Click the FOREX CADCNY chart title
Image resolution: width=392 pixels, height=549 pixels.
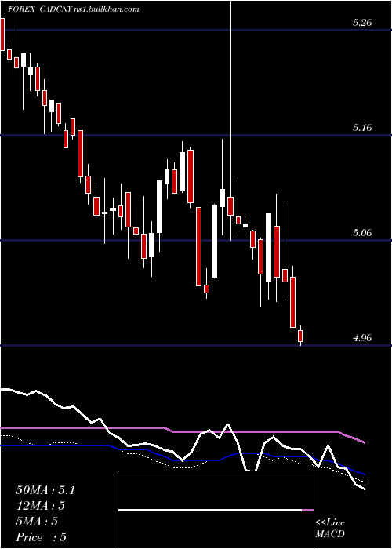click(73, 9)
